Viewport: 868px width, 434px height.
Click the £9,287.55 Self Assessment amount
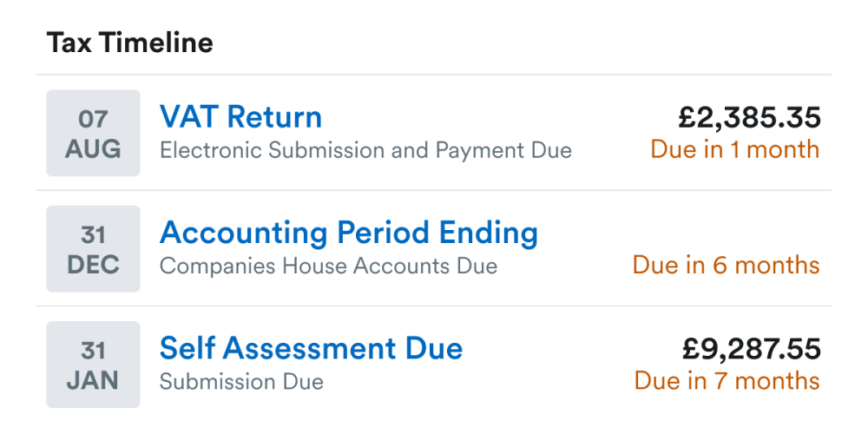pyautogui.click(x=751, y=349)
